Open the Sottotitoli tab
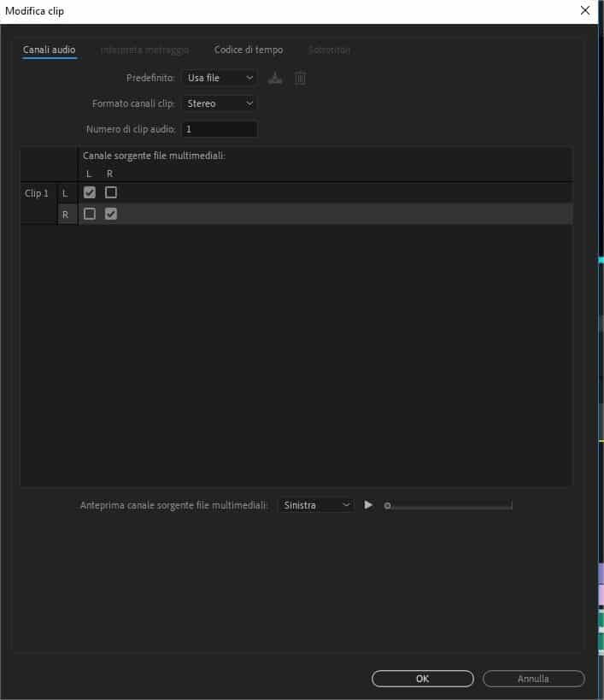 click(329, 50)
